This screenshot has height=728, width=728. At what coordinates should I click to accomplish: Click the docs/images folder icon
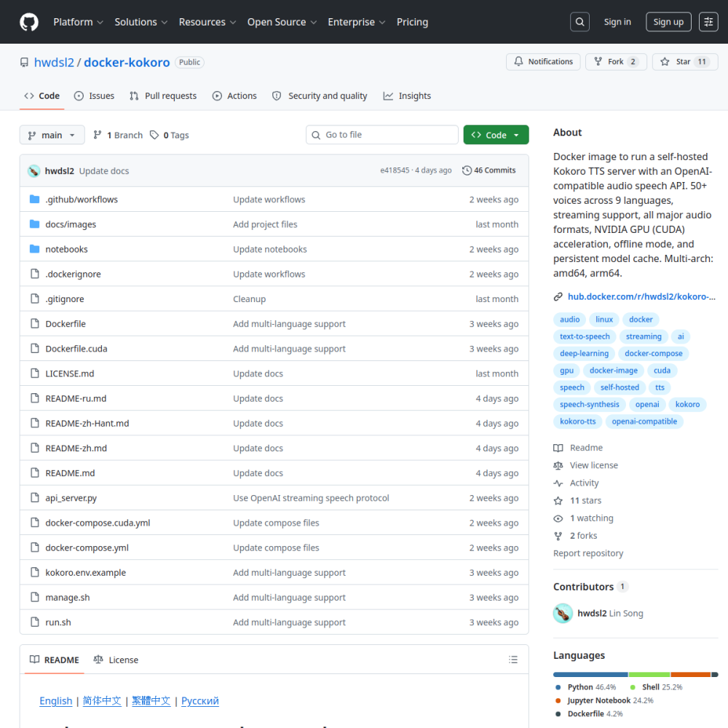click(34, 224)
